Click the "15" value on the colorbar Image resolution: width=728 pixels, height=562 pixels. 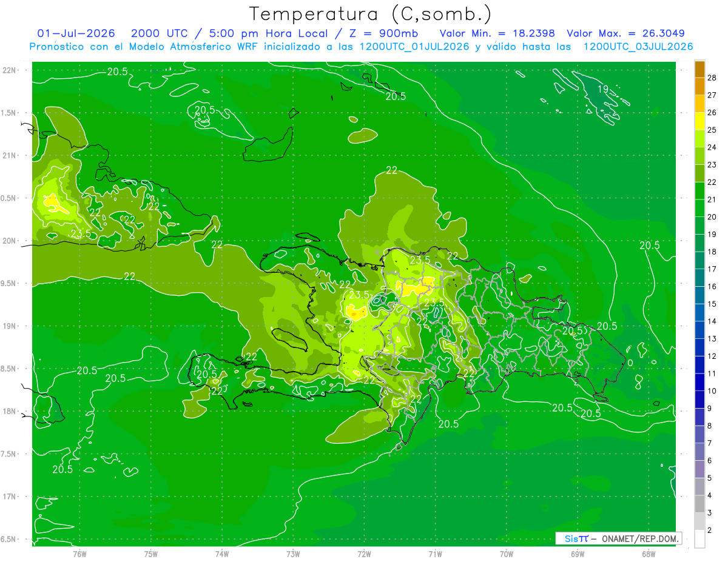pyautogui.click(x=712, y=304)
